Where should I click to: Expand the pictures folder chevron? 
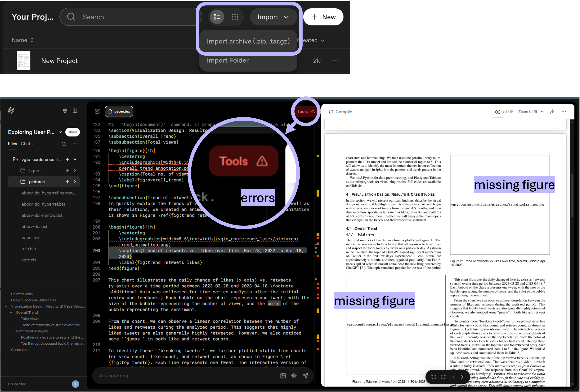click(75, 182)
